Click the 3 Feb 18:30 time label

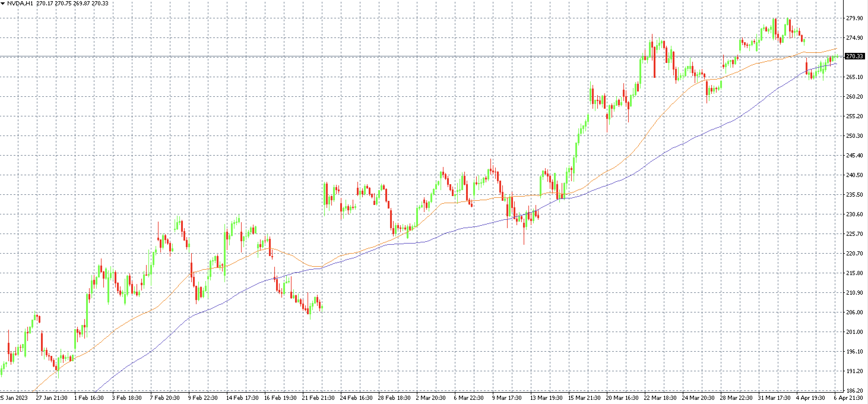[127, 398]
